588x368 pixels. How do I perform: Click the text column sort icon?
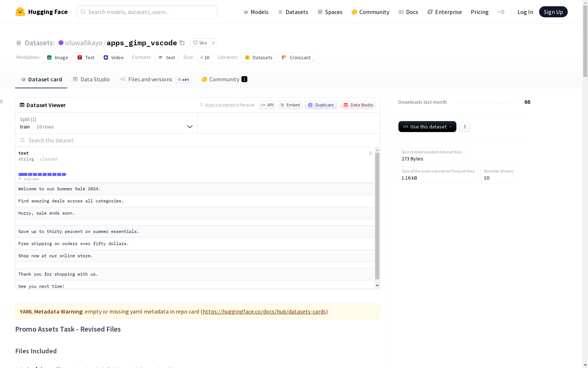[x=370, y=153]
